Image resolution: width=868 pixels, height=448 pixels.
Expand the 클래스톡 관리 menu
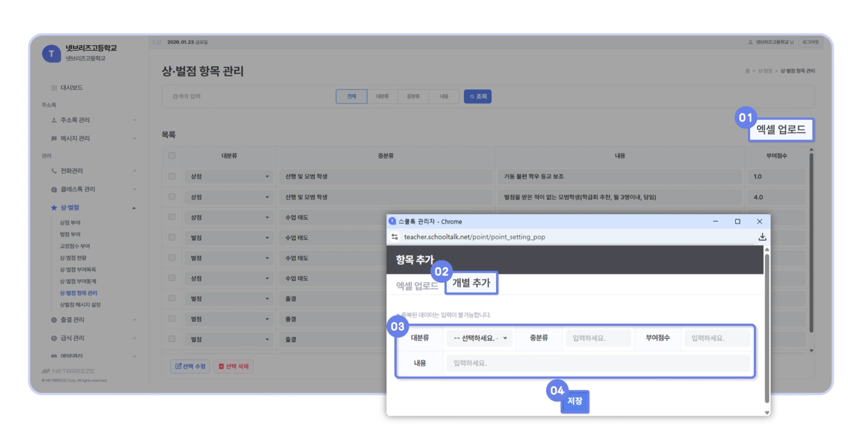[135, 189]
